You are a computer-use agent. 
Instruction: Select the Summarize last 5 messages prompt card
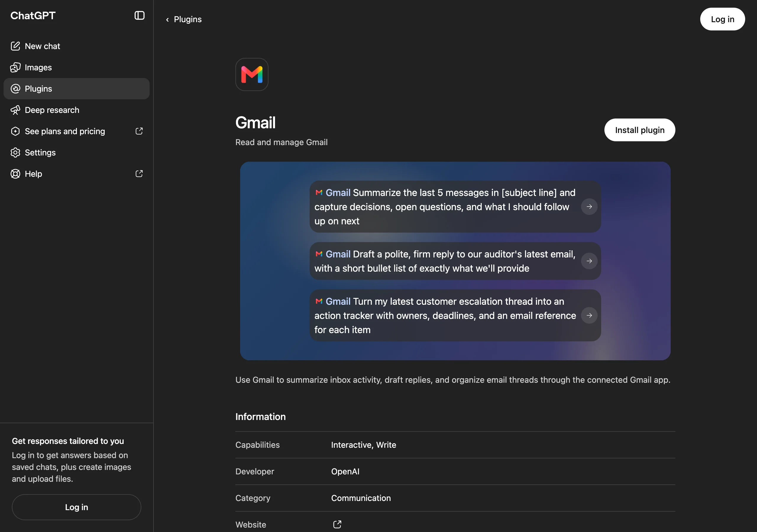(455, 207)
